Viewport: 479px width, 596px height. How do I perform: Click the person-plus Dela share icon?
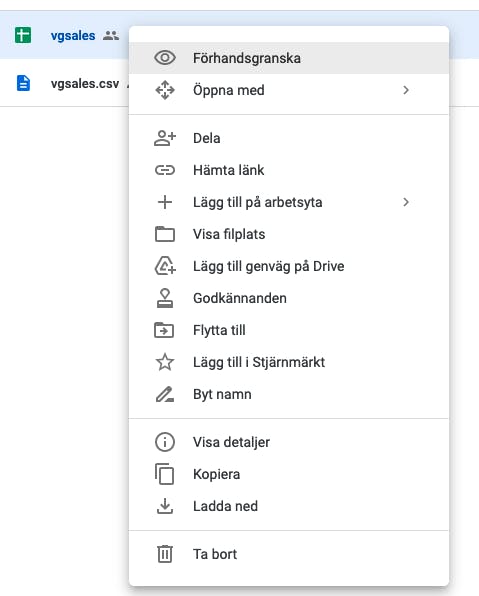(x=165, y=138)
